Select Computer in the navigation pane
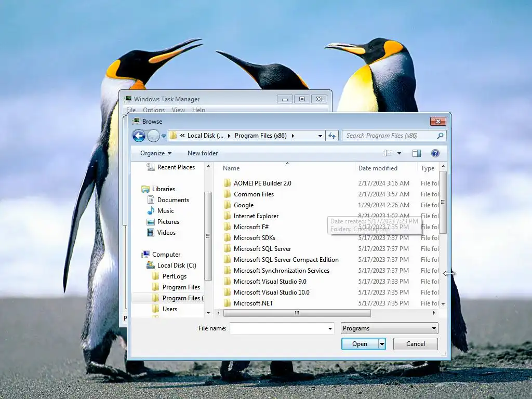Image resolution: width=532 pixels, height=399 pixels. (161, 255)
